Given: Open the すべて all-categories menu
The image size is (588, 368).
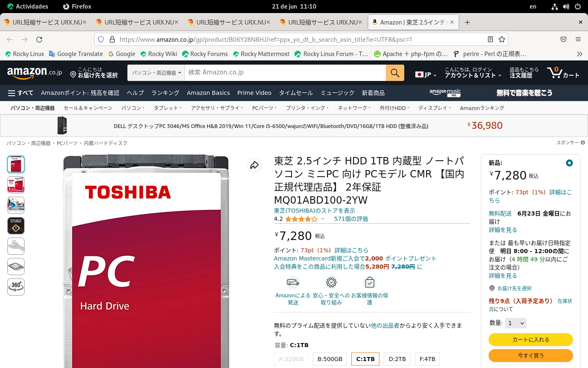Looking at the screenshot, I should tap(21, 93).
